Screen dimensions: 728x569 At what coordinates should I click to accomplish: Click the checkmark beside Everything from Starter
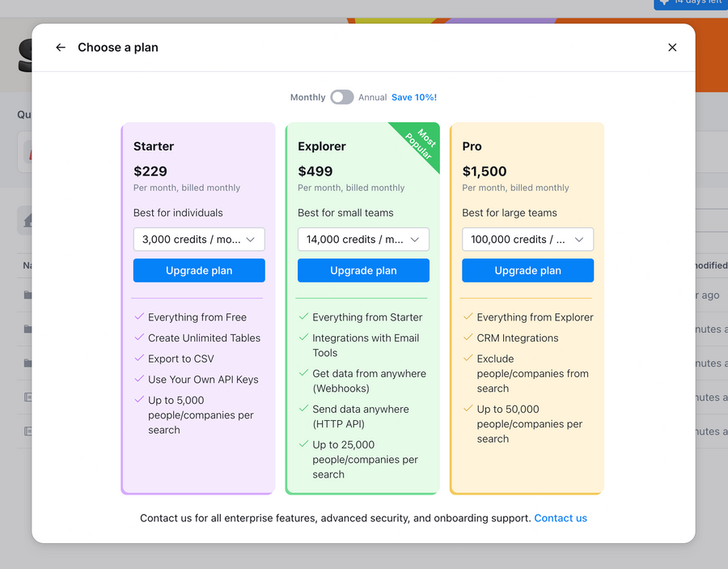[303, 317]
